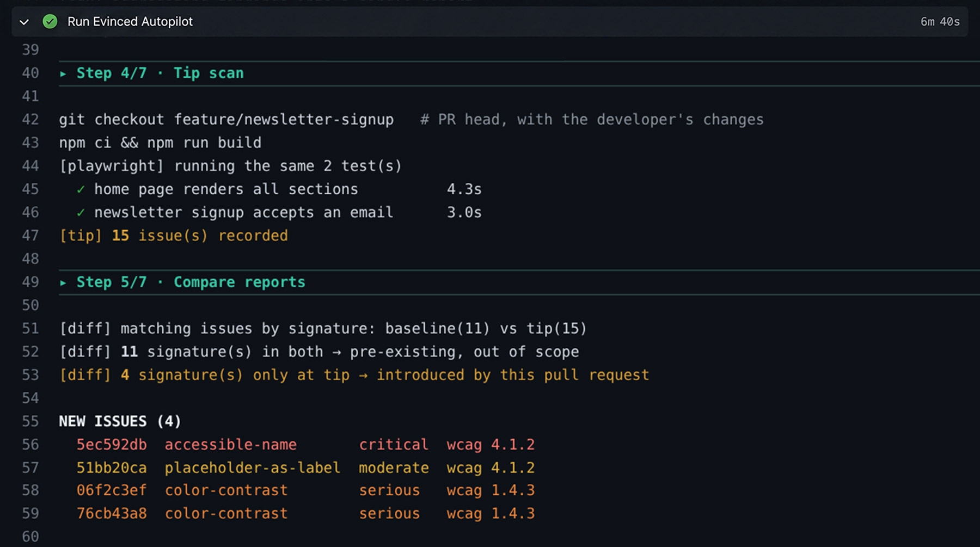980x547 pixels.
Task: Click wcag 1.4.3 in the 76cb43a8 row
Action: point(491,513)
